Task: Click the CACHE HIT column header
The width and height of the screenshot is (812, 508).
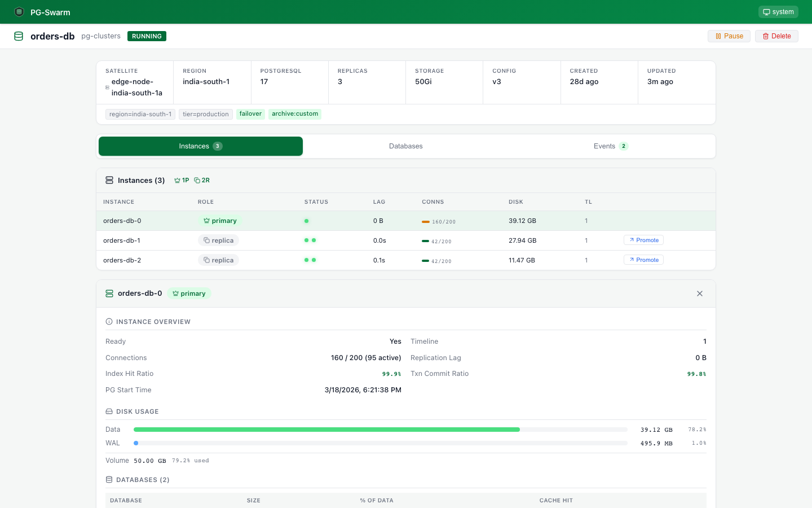Action: (x=556, y=501)
